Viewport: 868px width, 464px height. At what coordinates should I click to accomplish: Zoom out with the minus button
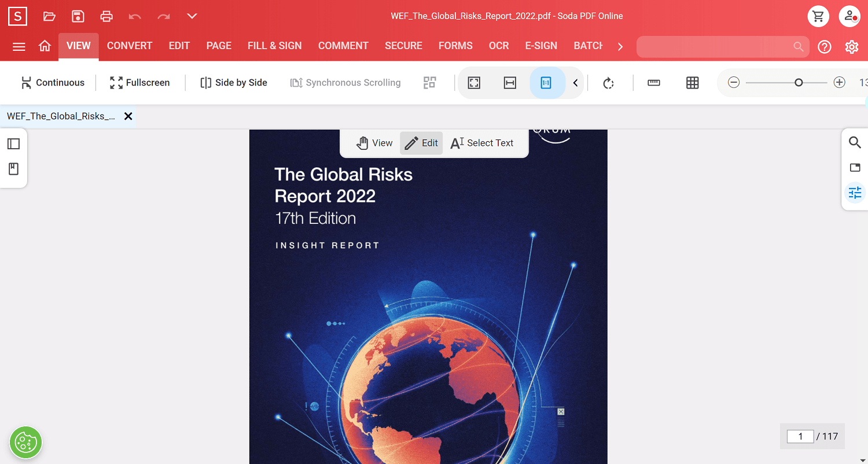734,83
